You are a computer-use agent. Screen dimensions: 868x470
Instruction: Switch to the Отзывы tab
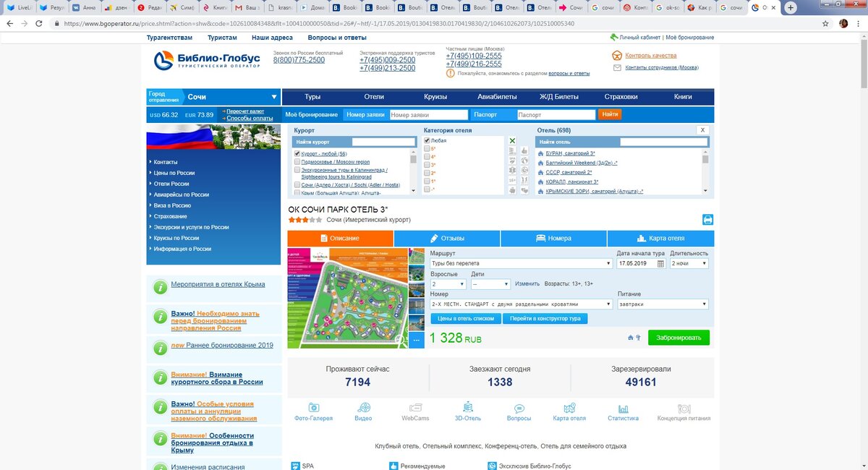447,238
